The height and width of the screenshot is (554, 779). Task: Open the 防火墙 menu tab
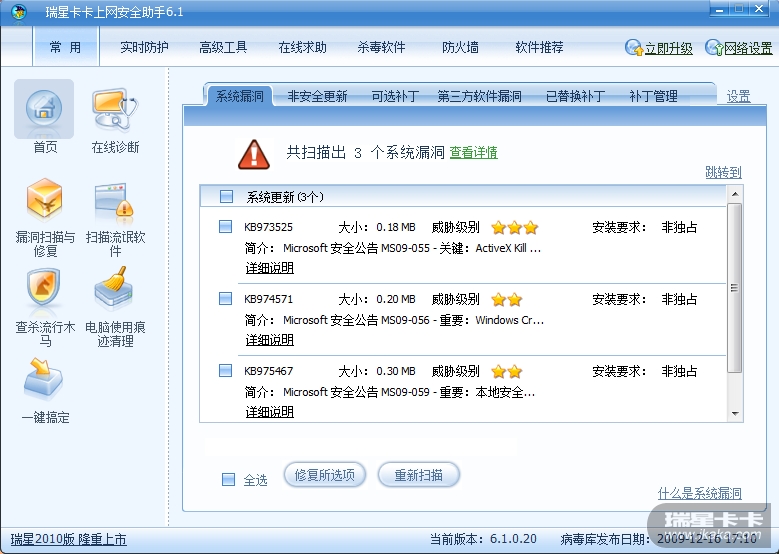(460, 47)
